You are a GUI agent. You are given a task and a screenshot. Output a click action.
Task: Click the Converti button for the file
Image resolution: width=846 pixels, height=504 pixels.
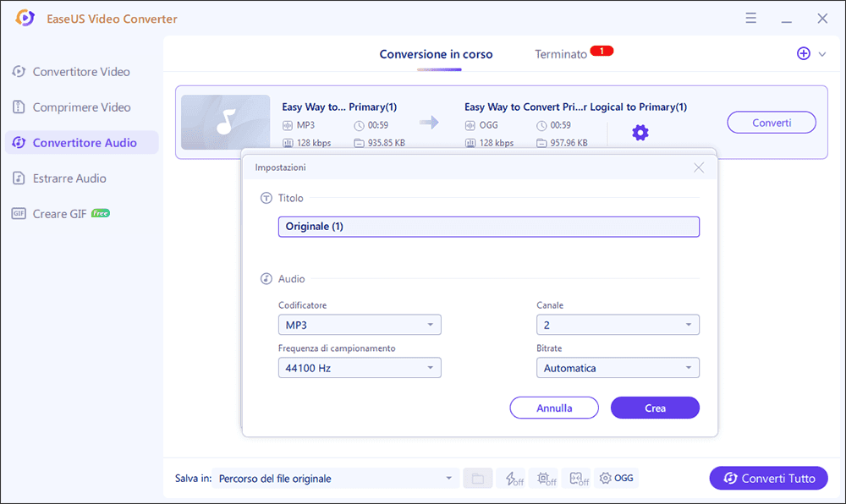click(x=772, y=123)
